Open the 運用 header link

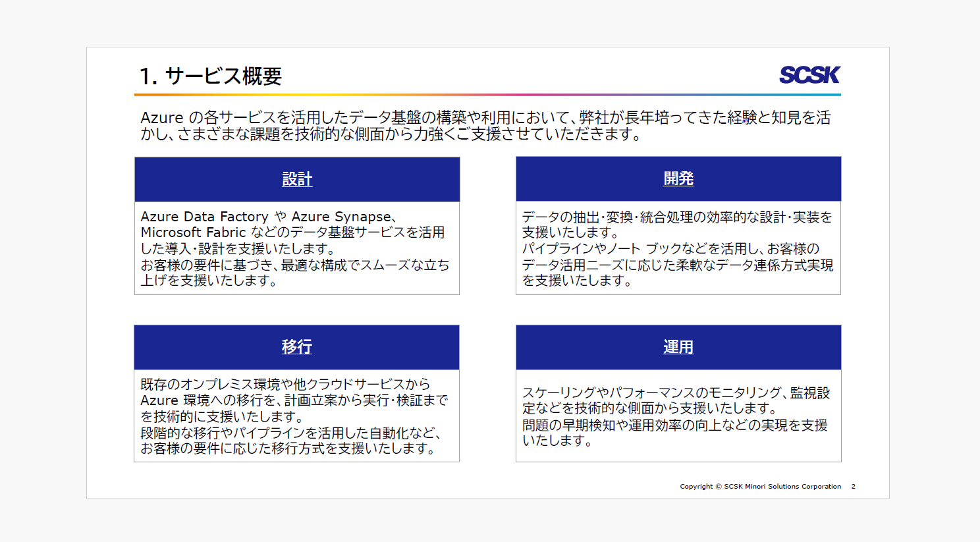(678, 347)
